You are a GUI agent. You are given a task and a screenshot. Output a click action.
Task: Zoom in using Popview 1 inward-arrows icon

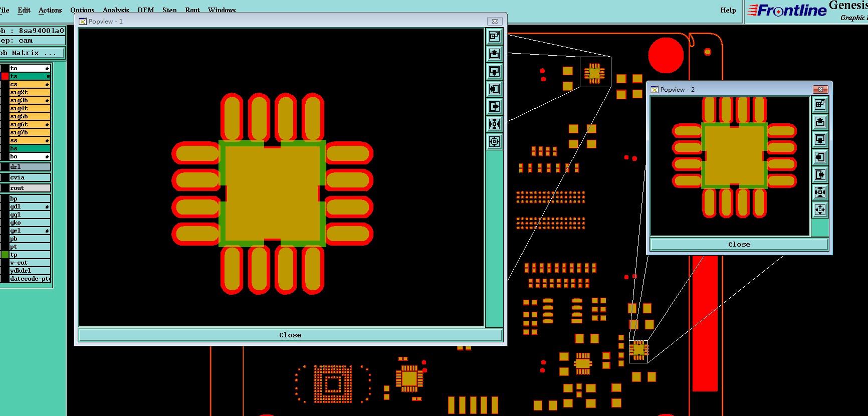coord(494,124)
